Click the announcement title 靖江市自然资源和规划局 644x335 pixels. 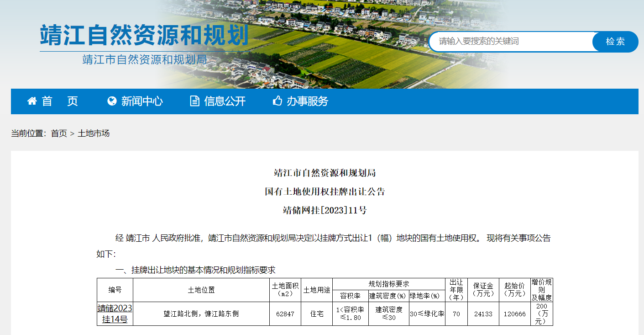(x=325, y=173)
